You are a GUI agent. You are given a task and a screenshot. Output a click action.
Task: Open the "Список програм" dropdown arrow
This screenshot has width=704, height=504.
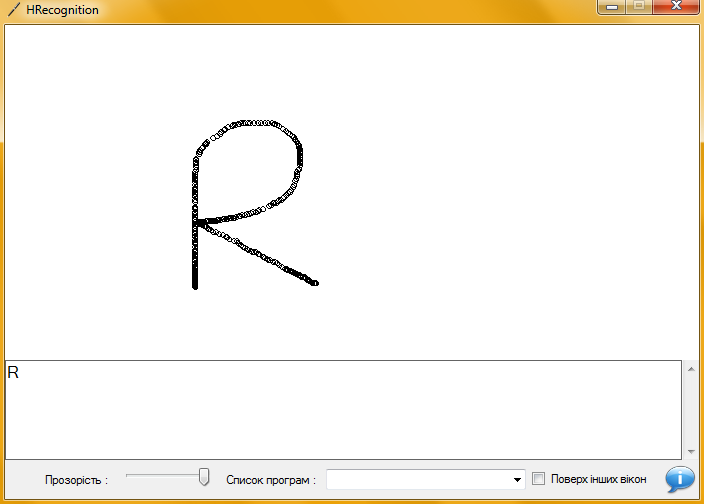517,480
